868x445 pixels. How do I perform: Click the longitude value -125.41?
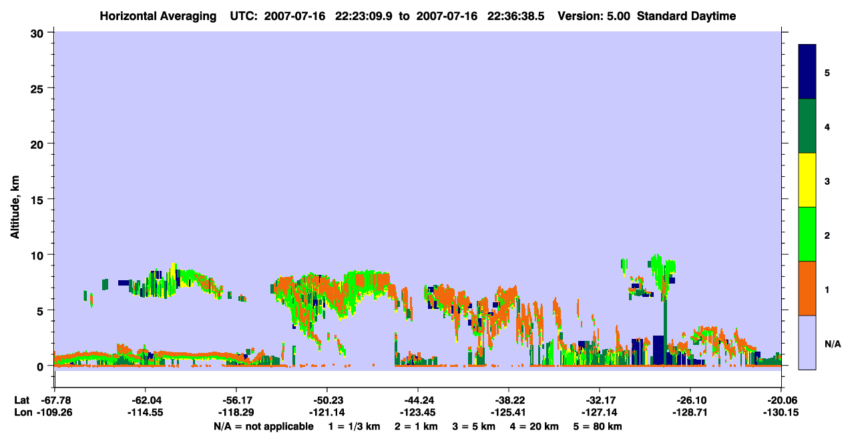coord(509,413)
